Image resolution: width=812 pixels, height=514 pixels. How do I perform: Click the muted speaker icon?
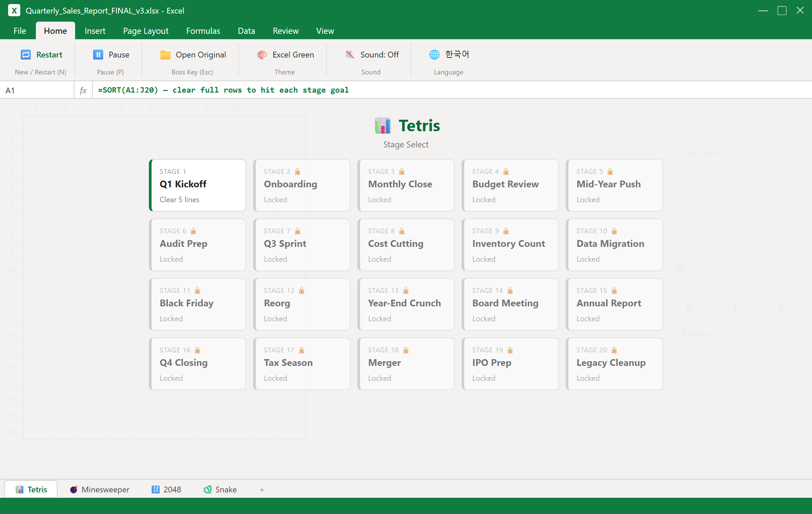tap(350, 54)
